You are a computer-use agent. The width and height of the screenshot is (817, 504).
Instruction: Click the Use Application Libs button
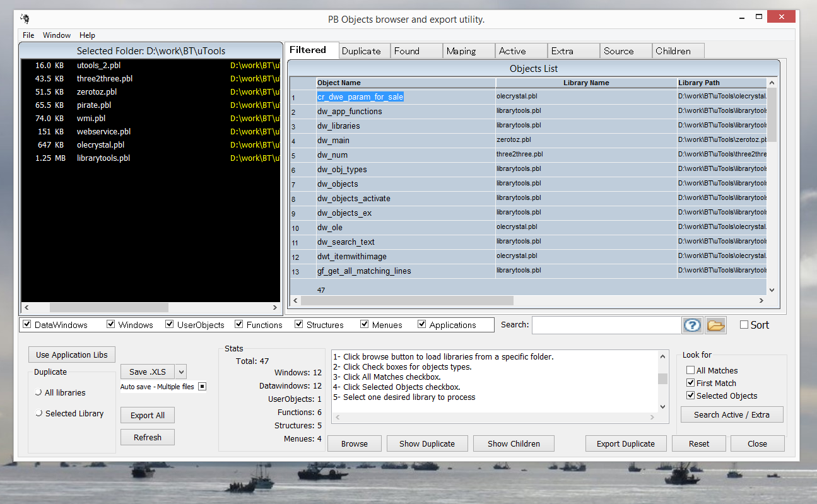[72, 355]
